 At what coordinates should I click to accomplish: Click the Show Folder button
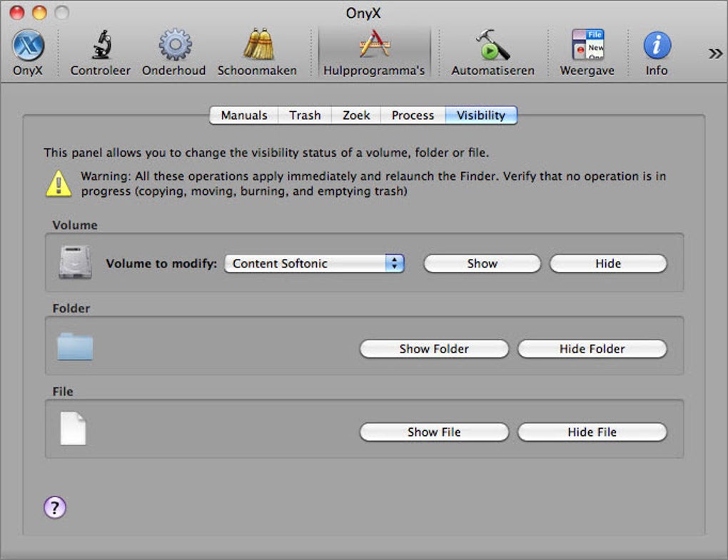pos(434,349)
